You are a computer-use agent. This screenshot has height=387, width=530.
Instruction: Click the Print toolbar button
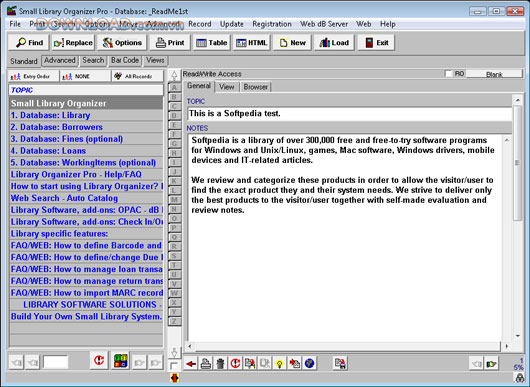click(170, 43)
